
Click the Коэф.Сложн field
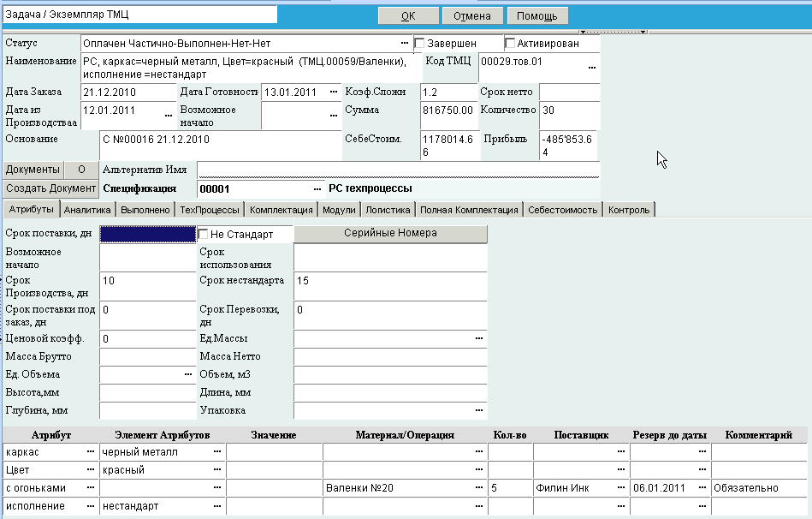[448, 92]
